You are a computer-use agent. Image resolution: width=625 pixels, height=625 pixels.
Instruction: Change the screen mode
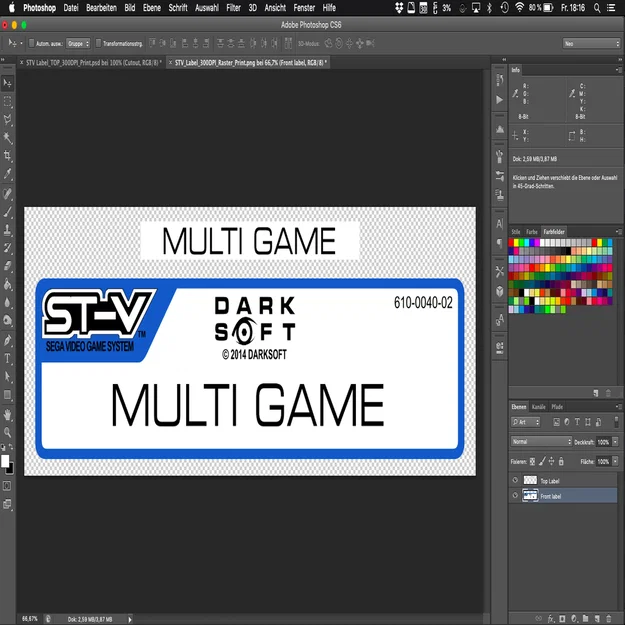[x=7, y=504]
